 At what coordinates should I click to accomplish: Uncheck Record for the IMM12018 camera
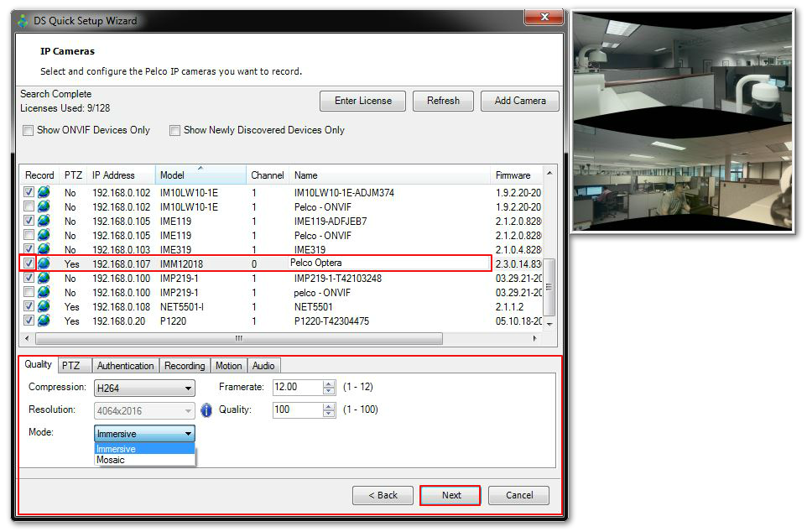(x=28, y=263)
